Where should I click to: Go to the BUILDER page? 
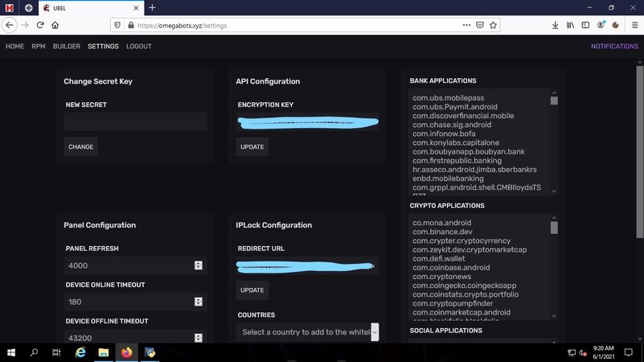(x=67, y=47)
